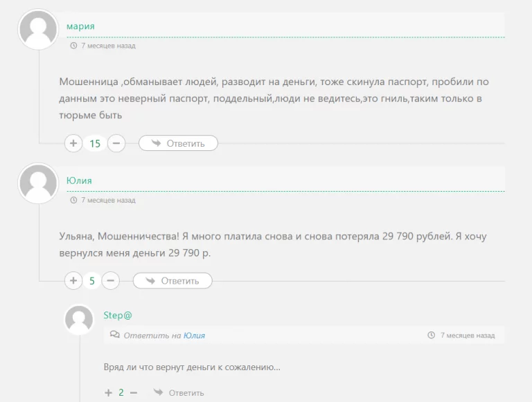Viewport: 532px width, 402px height.
Task: Open мария's profile name link
Action: click(80, 26)
